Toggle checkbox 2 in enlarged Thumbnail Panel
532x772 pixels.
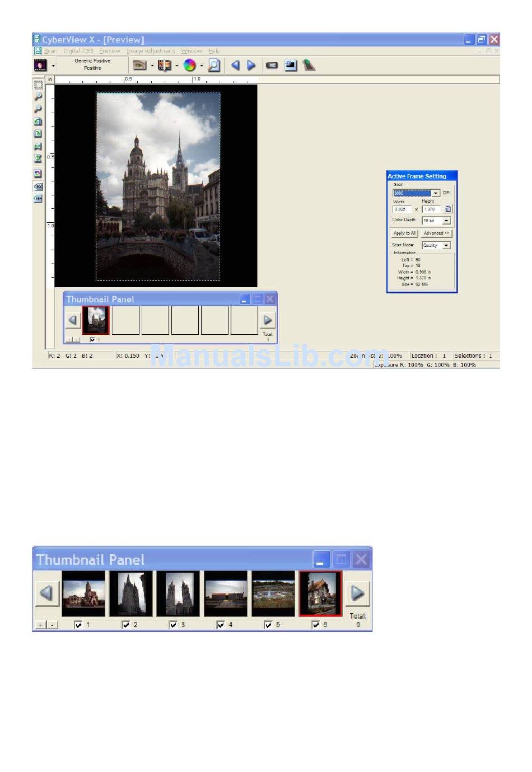(x=126, y=625)
